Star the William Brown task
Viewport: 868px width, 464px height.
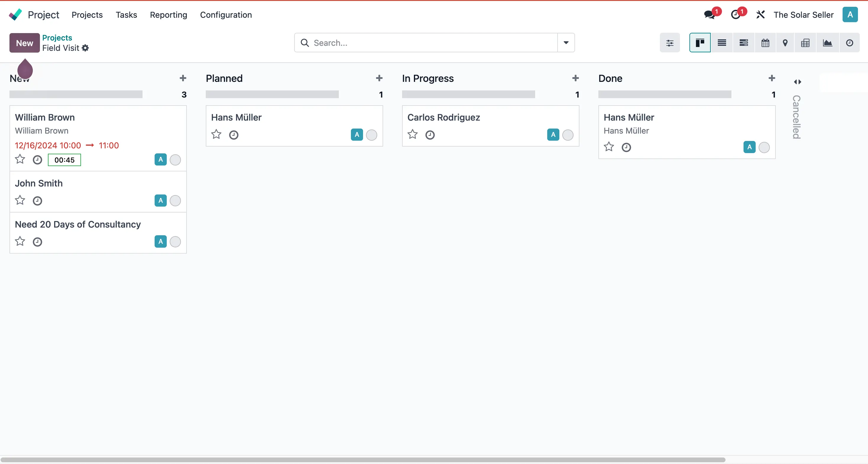20,159
